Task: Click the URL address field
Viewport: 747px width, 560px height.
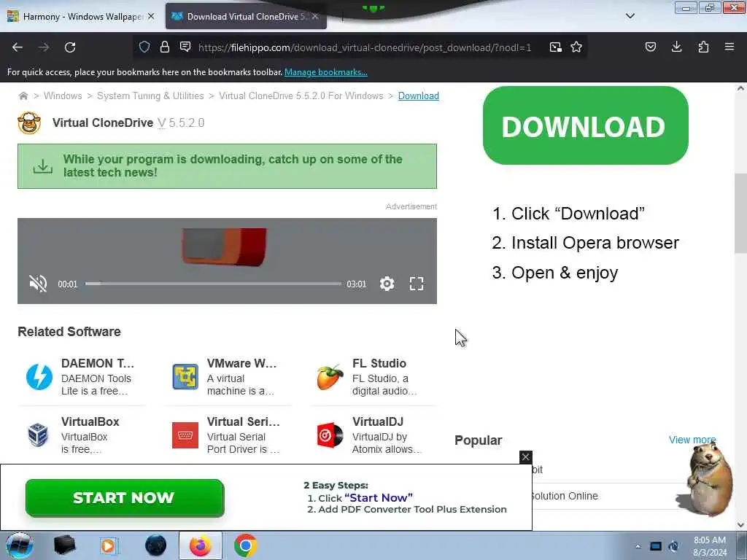Action: 365,47
